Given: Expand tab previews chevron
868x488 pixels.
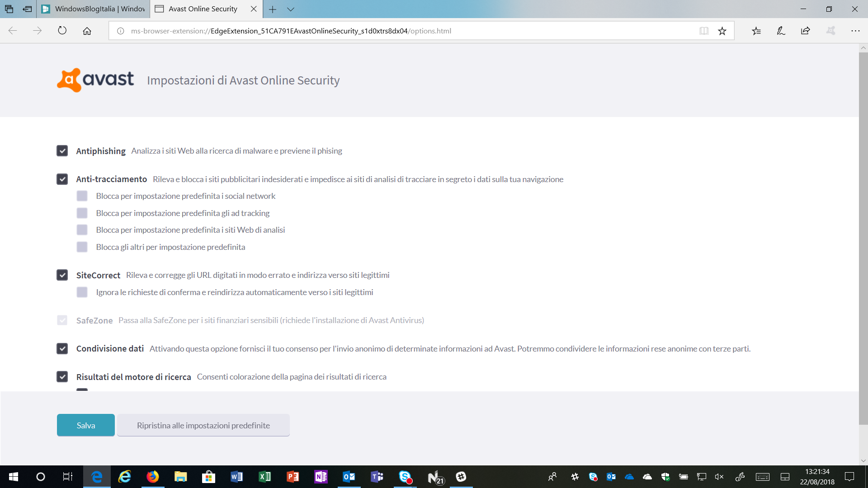Looking at the screenshot, I should pyautogui.click(x=291, y=9).
